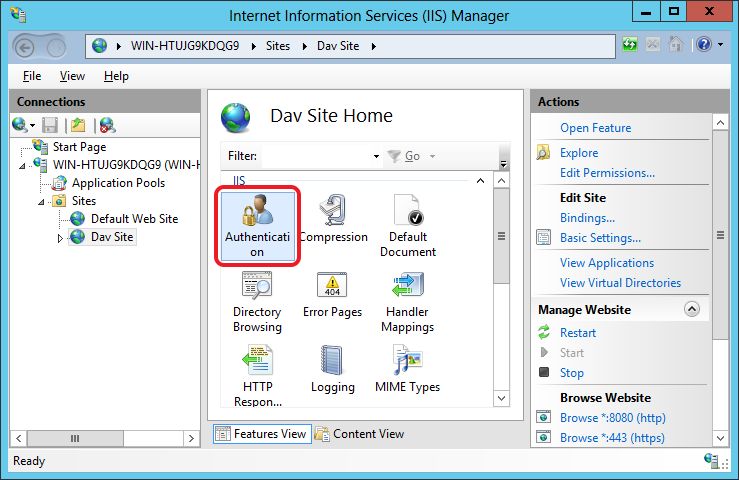Collapse the Manage Website section
Image resolution: width=739 pixels, height=480 pixels.
[x=691, y=309]
